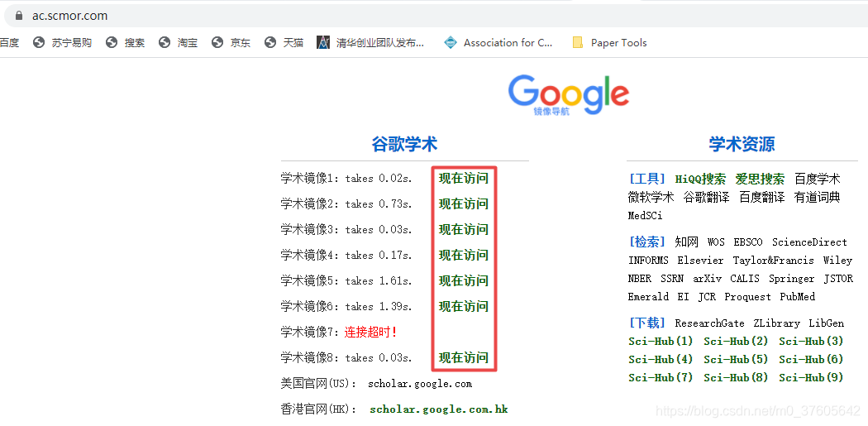868x426 pixels.
Task: Open Wiley link
Action: click(838, 261)
